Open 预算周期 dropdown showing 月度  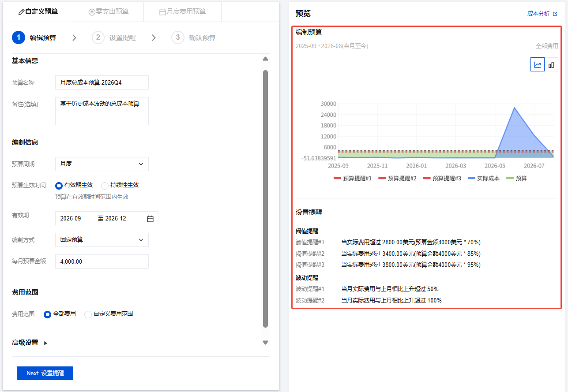point(102,164)
